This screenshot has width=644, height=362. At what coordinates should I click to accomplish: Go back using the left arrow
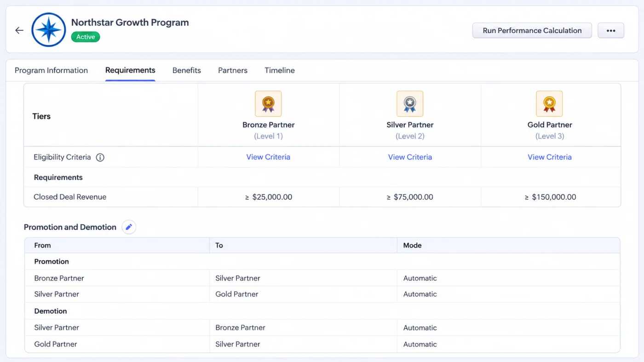tap(19, 30)
